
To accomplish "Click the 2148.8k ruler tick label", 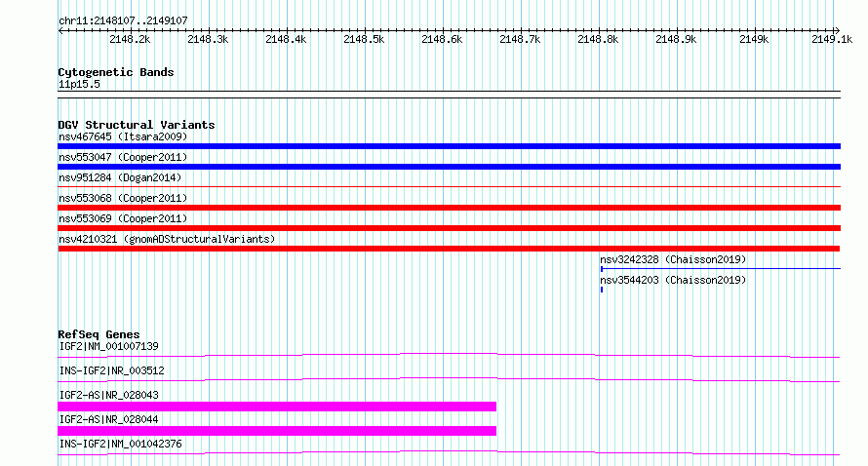I will point(598,39).
